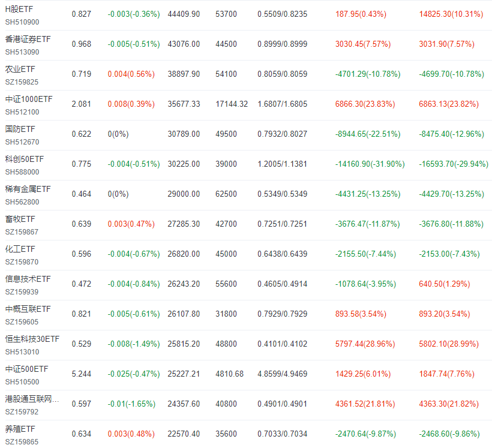
Task: Click change -0.003(-0.36%) for H股ETF
Action: coord(134,14)
